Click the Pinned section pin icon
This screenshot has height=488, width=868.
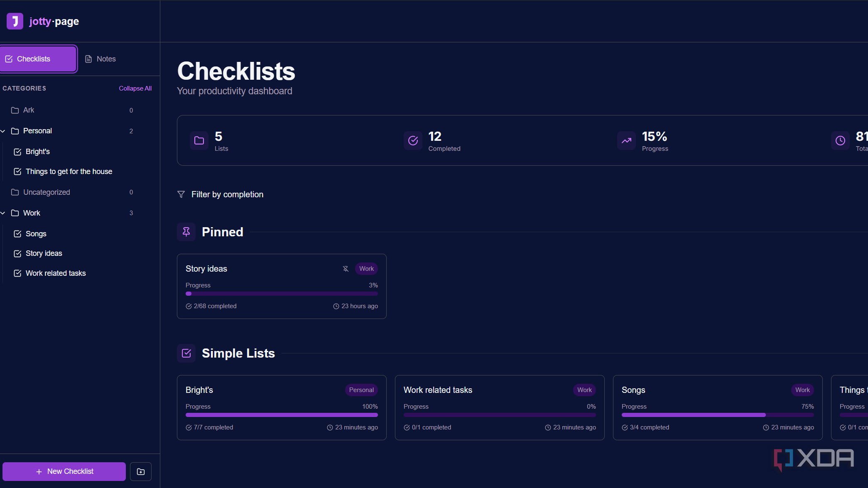click(x=186, y=232)
